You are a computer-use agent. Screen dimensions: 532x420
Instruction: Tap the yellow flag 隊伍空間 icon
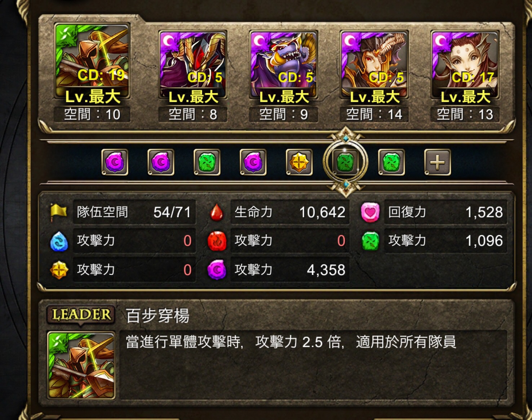click(58, 212)
